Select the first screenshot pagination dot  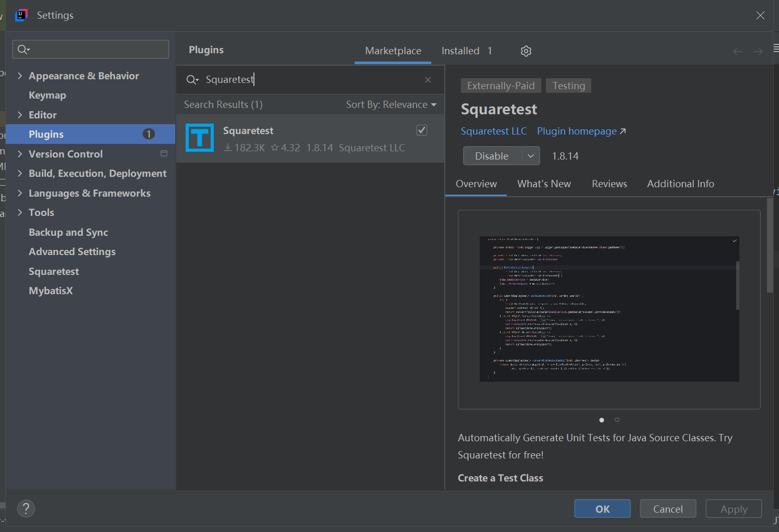coord(602,420)
